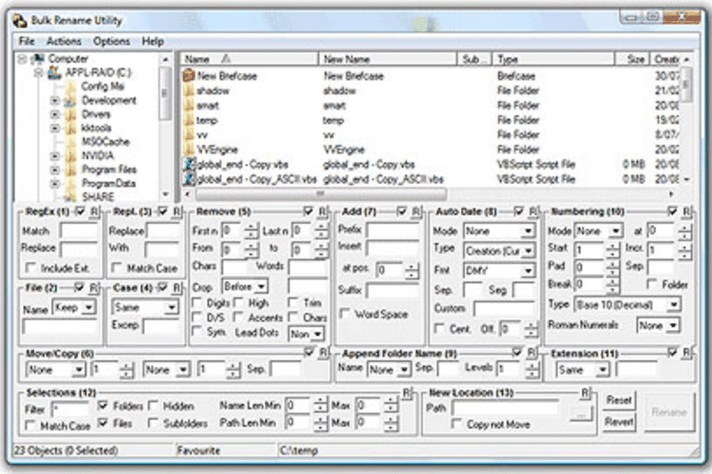Expand the Development folder in the tree
Screen dimensions: 712x474
click(55, 101)
